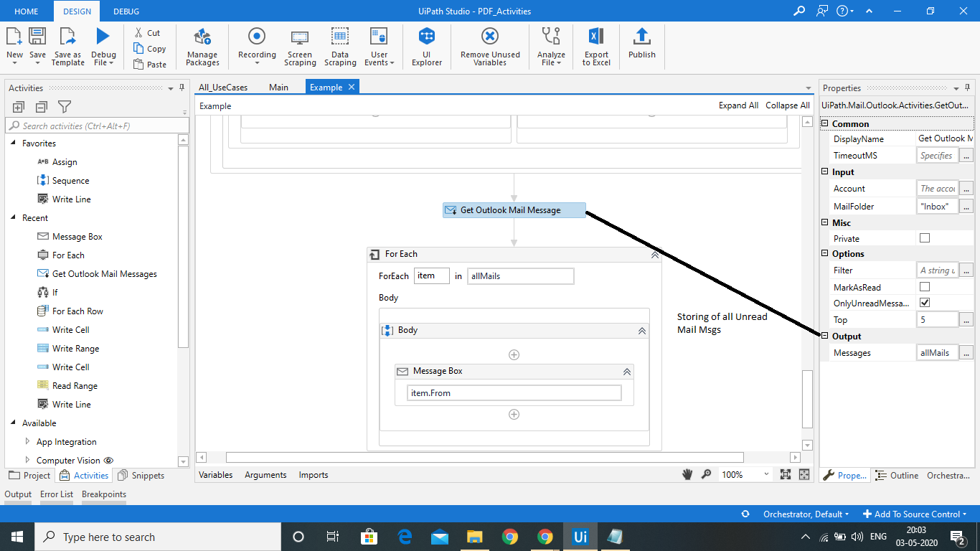This screenshot has height=551, width=980.
Task: Open the zoom percentage dropdown
Action: pyautogui.click(x=766, y=474)
